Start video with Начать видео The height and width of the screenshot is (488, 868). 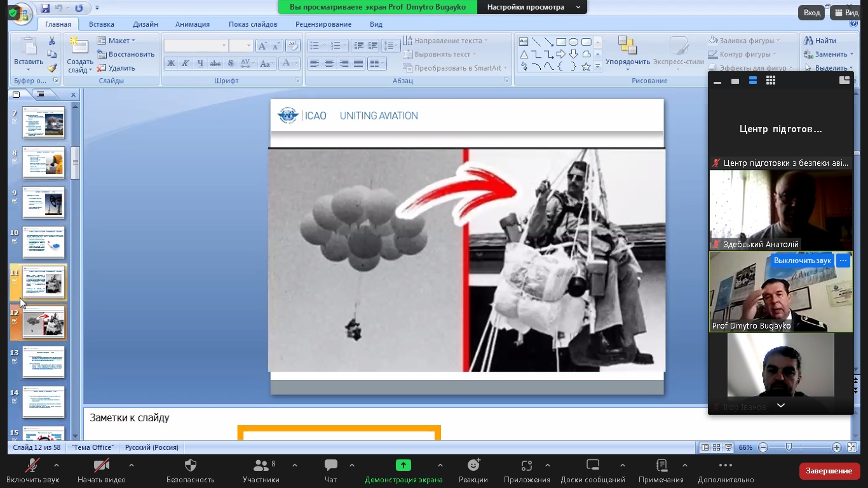(101, 470)
